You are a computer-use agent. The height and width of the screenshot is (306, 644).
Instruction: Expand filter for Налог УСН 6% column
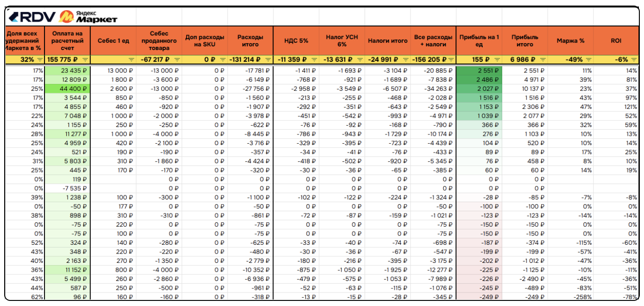click(360, 60)
